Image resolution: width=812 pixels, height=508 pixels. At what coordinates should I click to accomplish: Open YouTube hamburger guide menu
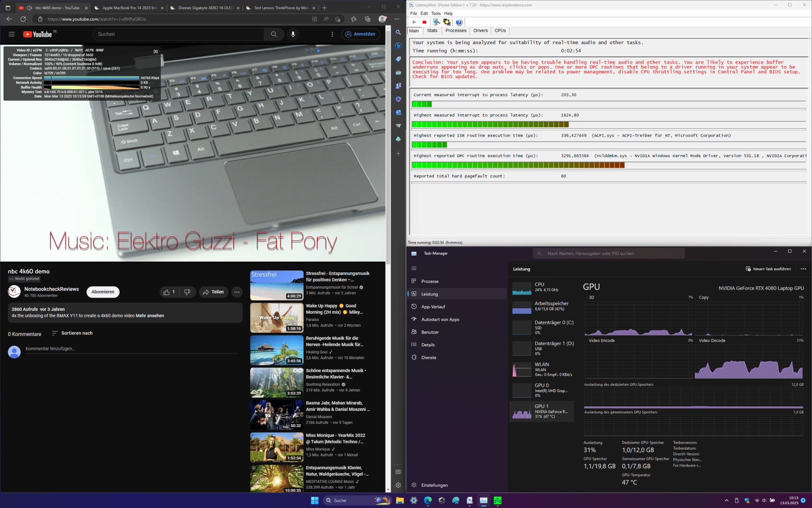[12, 34]
